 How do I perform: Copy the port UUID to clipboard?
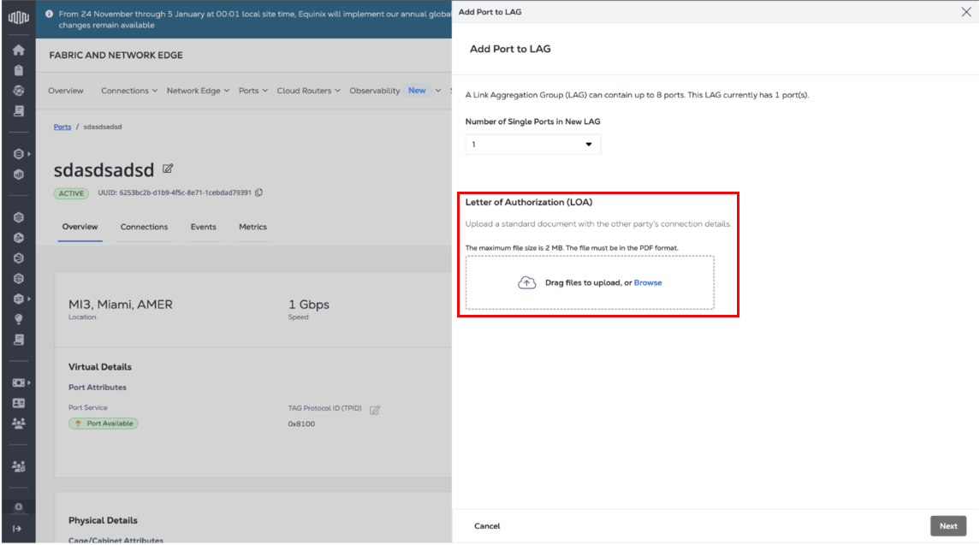[x=259, y=193]
